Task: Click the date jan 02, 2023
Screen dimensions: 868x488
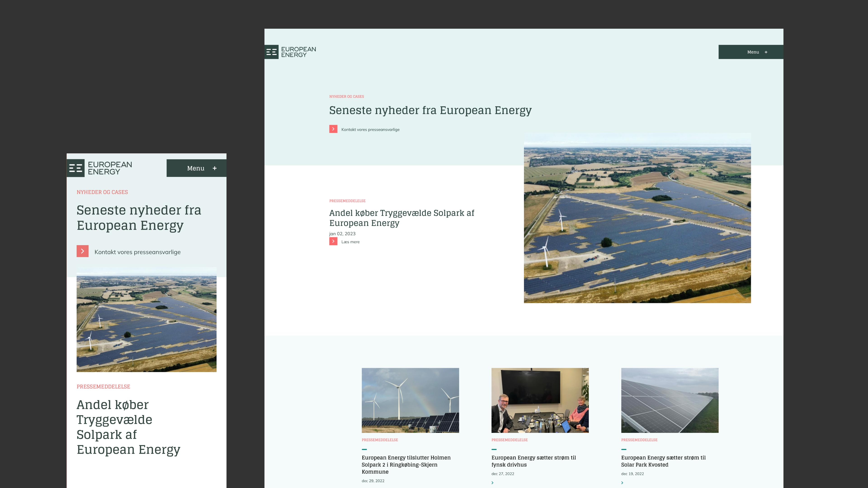Action: tap(342, 234)
